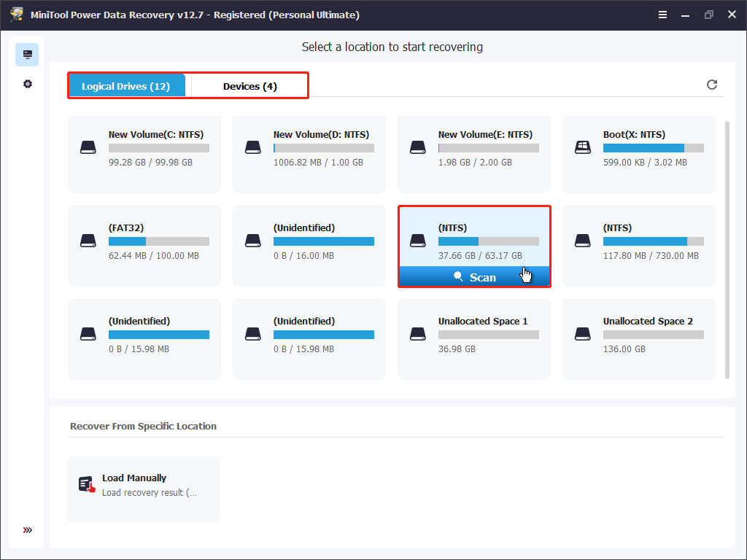
Task: Click the Recover From Specific Location heading
Action: point(143,426)
